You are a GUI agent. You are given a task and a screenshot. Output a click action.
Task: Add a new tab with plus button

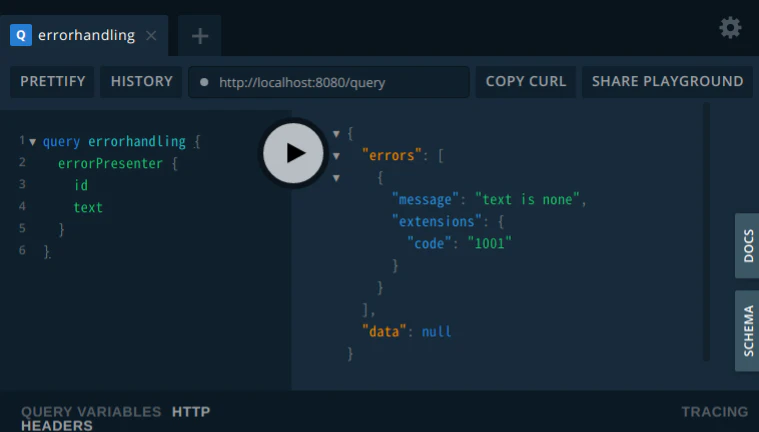pyautogui.click(x=200, y=36)
